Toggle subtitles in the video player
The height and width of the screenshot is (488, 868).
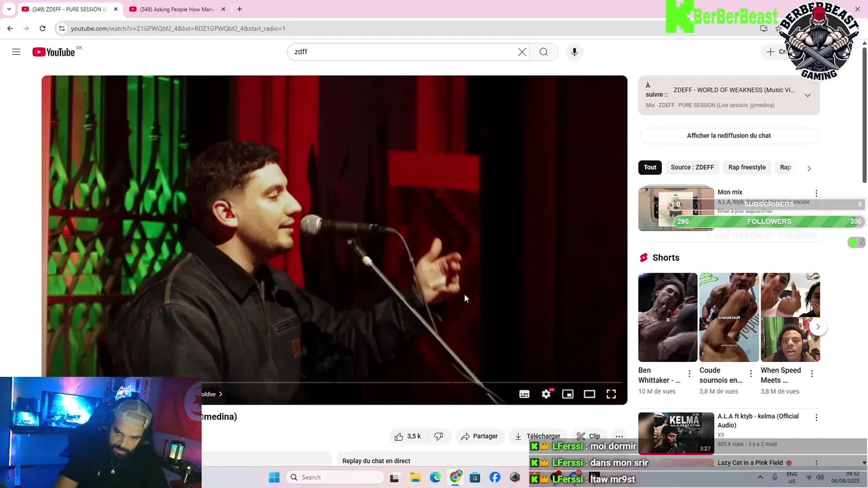(x=524, y=394)
